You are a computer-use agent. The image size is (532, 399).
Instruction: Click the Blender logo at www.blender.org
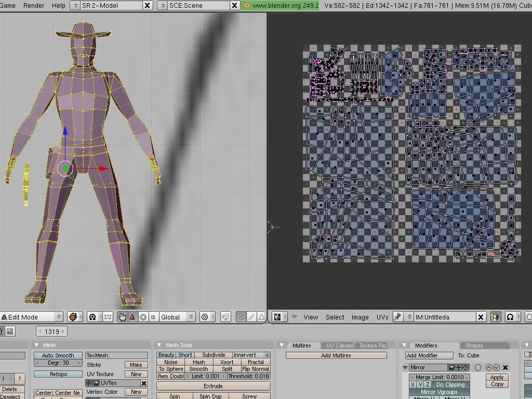[247, 5]
